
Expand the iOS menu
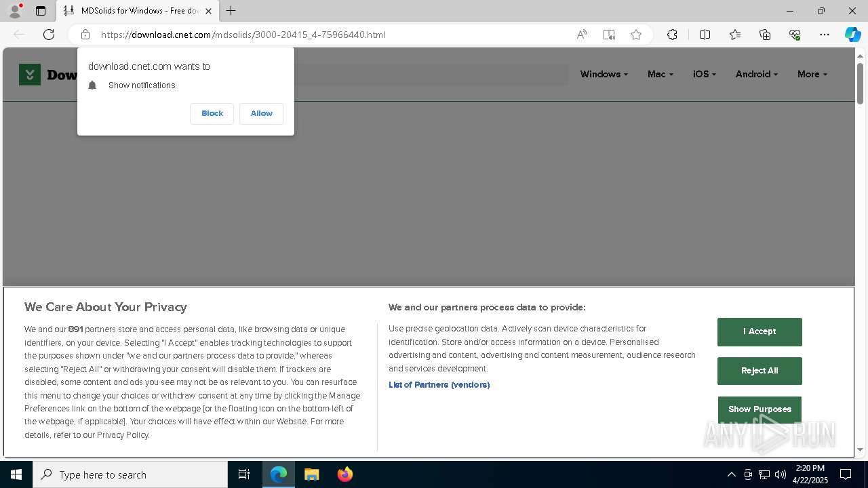point(705,75)
